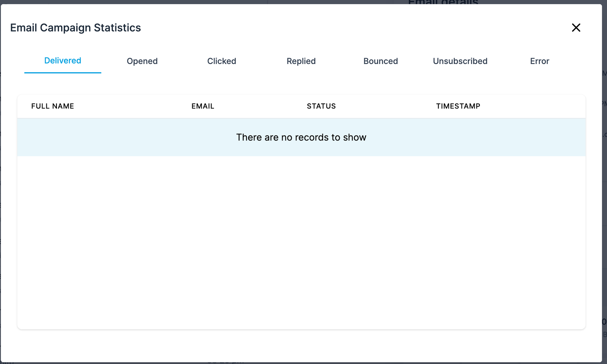The height and width of the screenshot is (364, 607).
Task: Close the Email Campaign Statistics dialog
Action: tap(576, 28)
